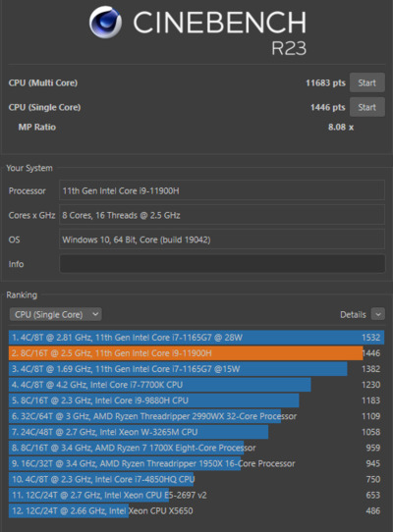Select the Core i9-9880H ranking row
Viewport: 393px width, 532px height.
point(196,400)
